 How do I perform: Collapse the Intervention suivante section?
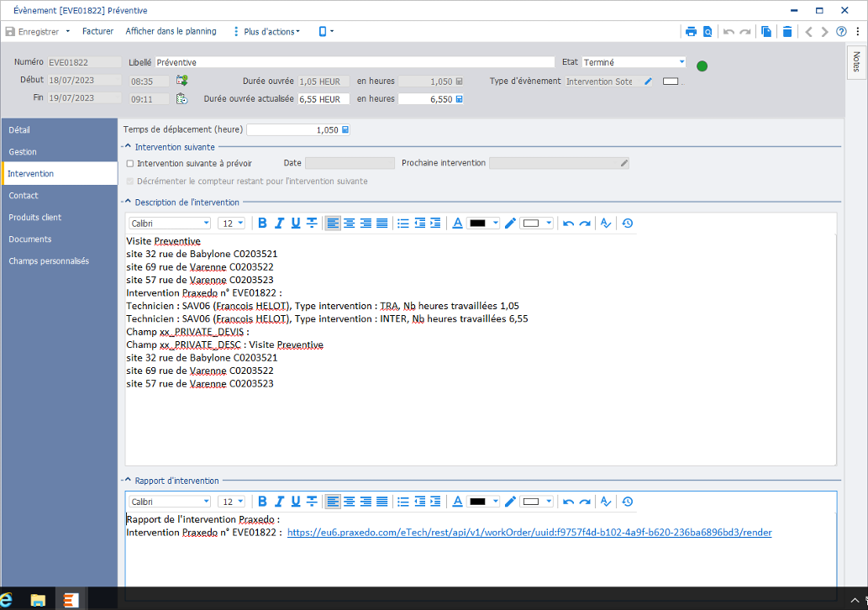pyautogui.click(x=128, y=147)
